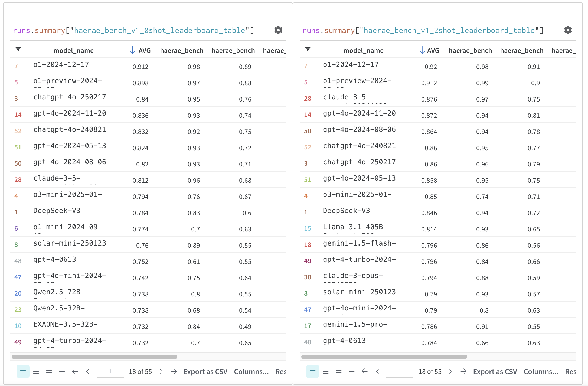
Task: Go to first page in right table
Action: (365, 371)
